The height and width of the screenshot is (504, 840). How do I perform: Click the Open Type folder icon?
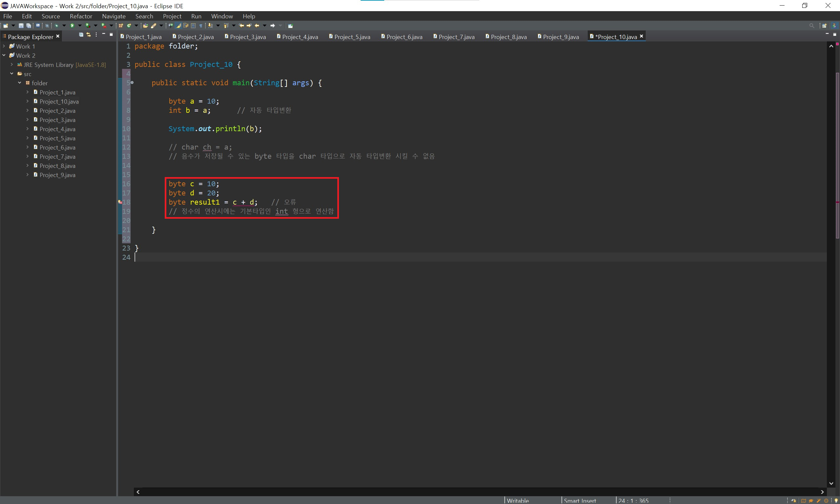point(145,26)
